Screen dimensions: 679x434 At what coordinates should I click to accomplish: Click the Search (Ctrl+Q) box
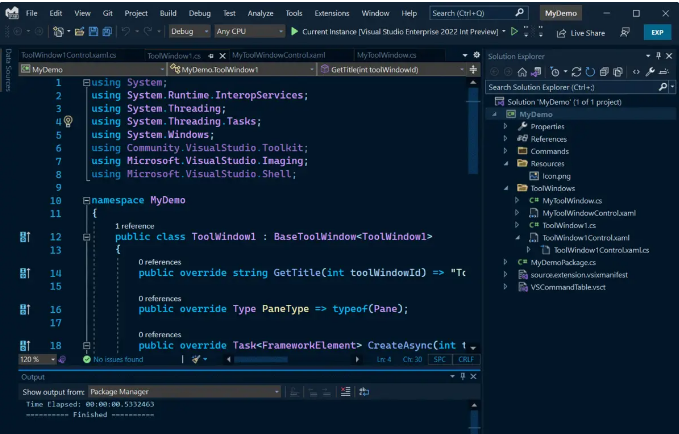point(479,13)
